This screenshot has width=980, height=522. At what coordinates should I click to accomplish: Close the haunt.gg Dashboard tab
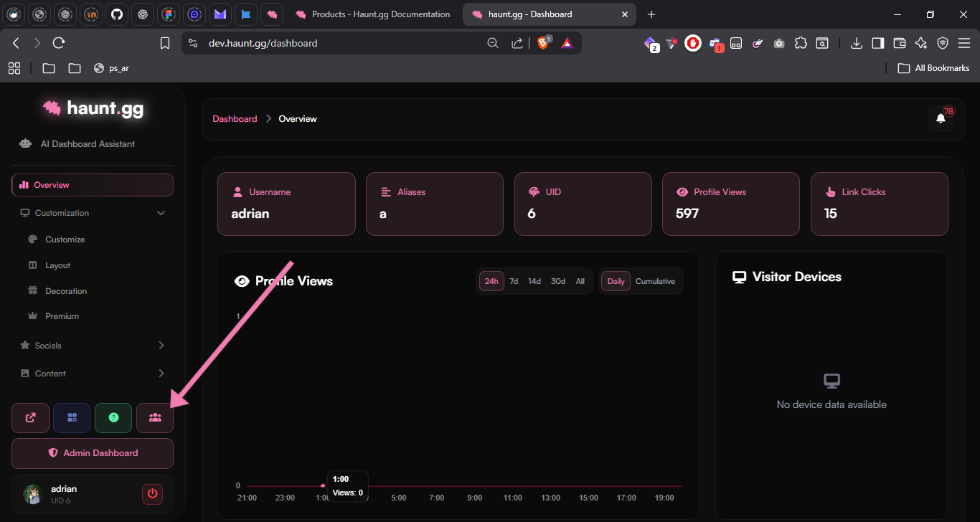point(625,14)
